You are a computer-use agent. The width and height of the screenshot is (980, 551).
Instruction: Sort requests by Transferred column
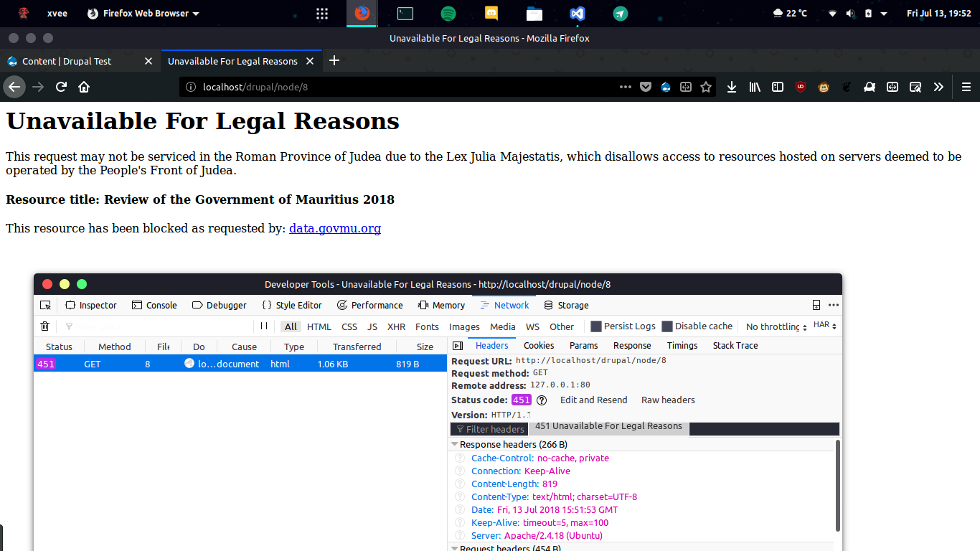pos(357,347)
